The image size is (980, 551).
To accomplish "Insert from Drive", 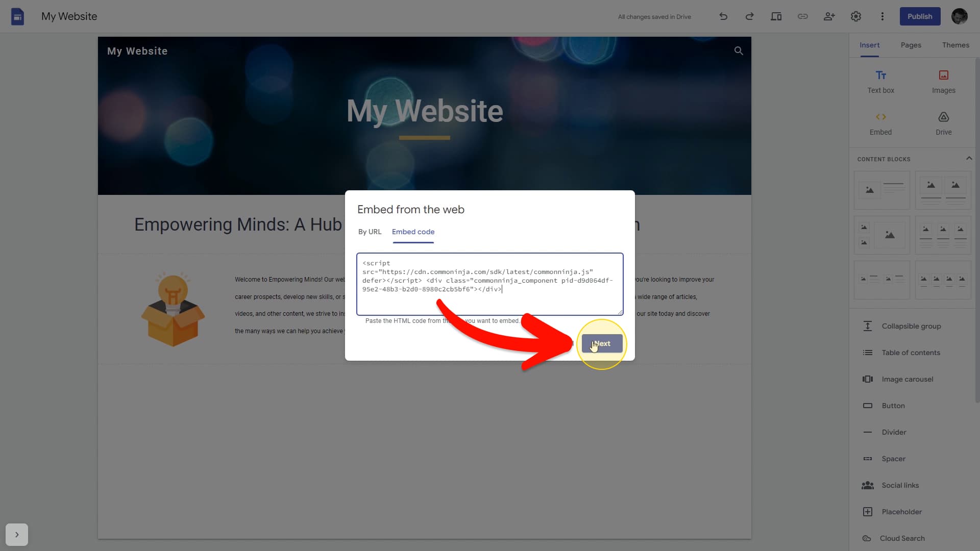I will coord(944,124).
